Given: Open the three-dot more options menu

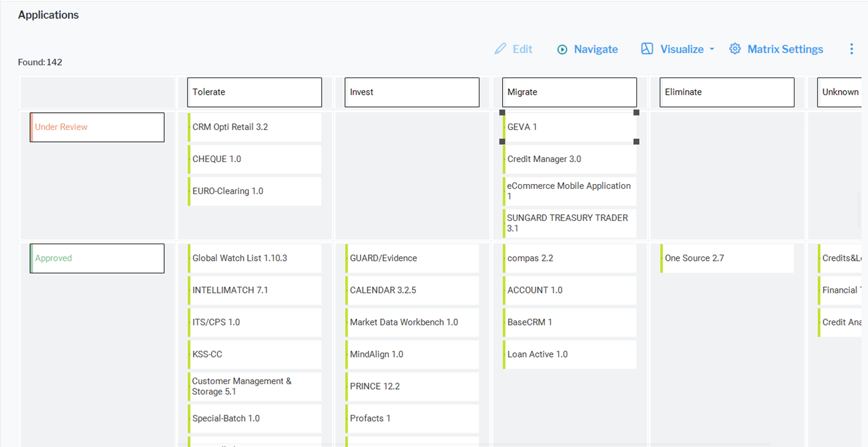Looking at the screenshot, I should pos(851,49).
